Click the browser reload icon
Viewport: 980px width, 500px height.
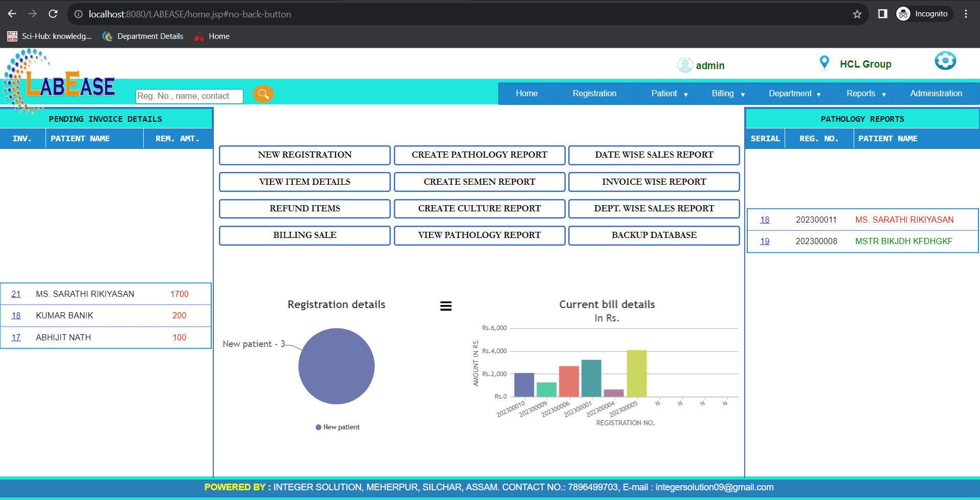53,14
